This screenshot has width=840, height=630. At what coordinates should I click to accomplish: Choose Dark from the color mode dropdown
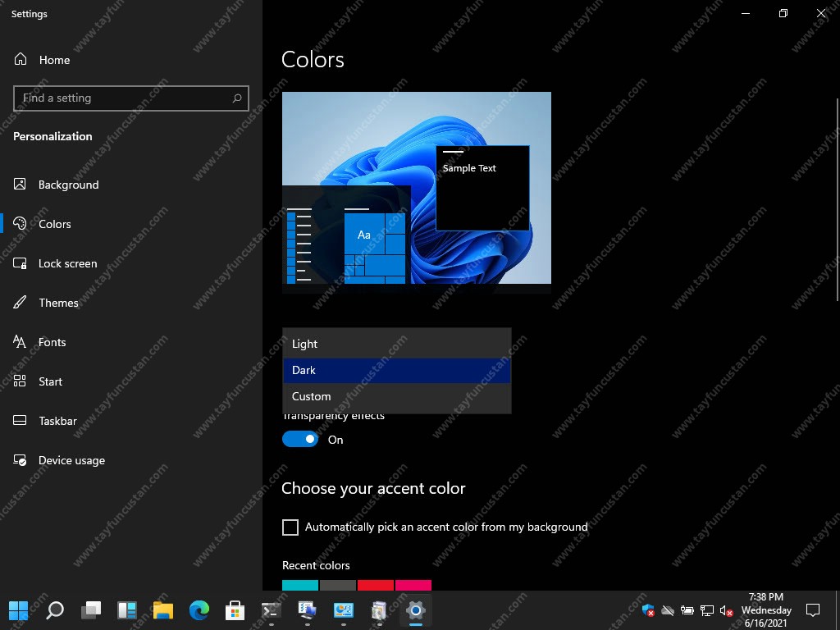pos(397,370)
